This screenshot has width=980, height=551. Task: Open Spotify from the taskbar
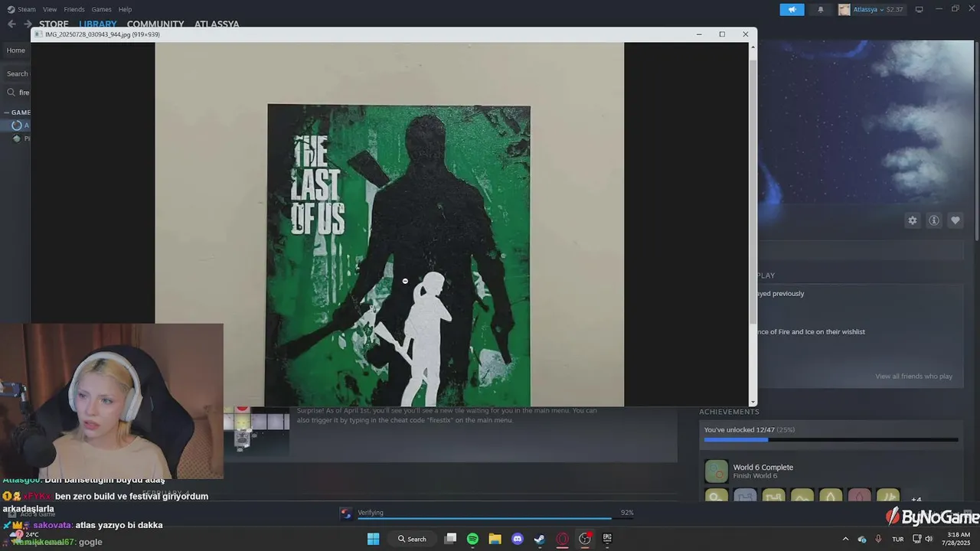point(472,539)
